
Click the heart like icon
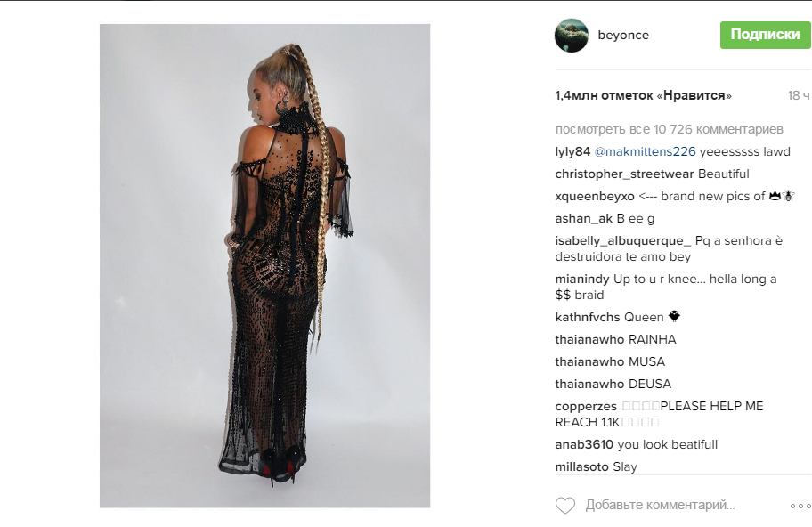tap(565, 506)
